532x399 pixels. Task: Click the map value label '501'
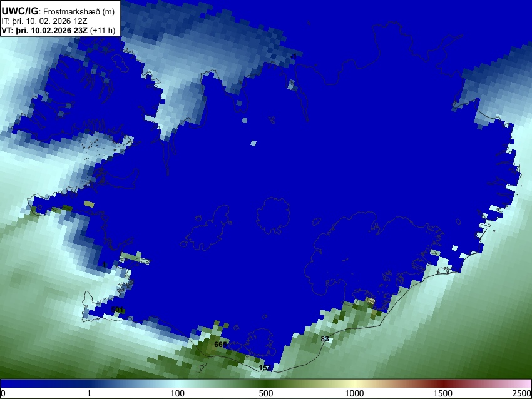117,310
